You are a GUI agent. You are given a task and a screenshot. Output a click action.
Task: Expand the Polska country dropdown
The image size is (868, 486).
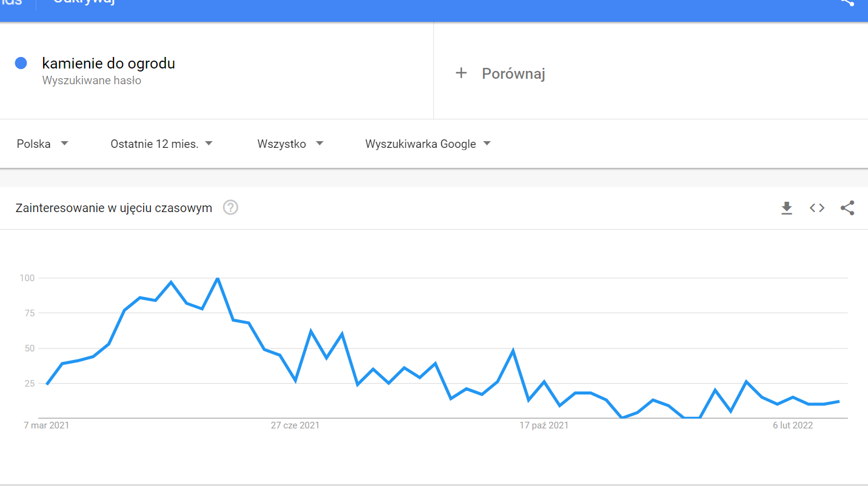(43, 144)
